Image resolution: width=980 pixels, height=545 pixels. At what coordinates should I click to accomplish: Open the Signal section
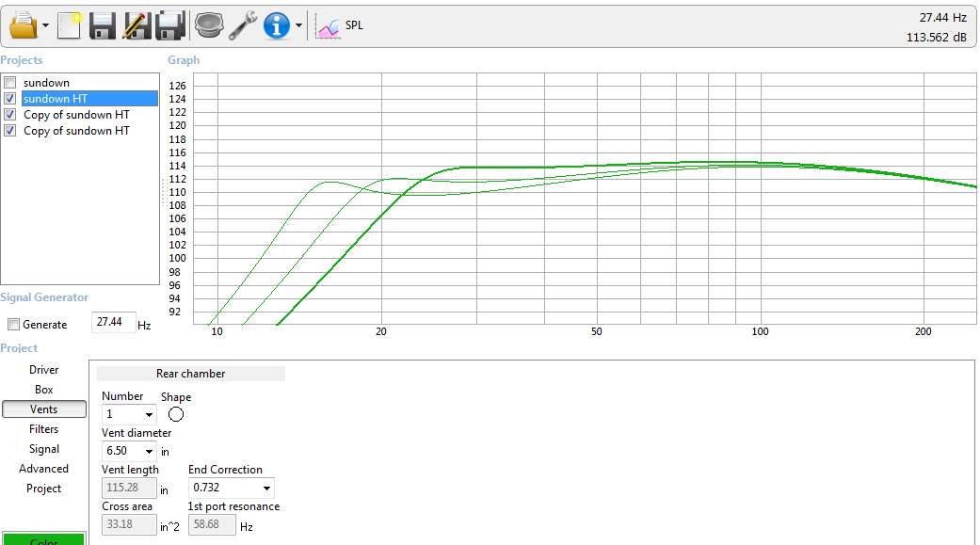(x=43, y=449)
